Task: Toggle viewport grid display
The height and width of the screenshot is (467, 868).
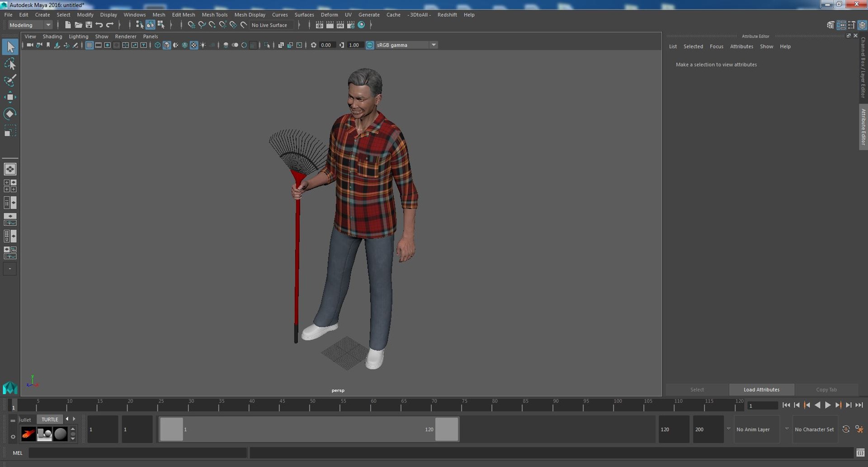Action: pyautogui.click(x=89, y=45)
